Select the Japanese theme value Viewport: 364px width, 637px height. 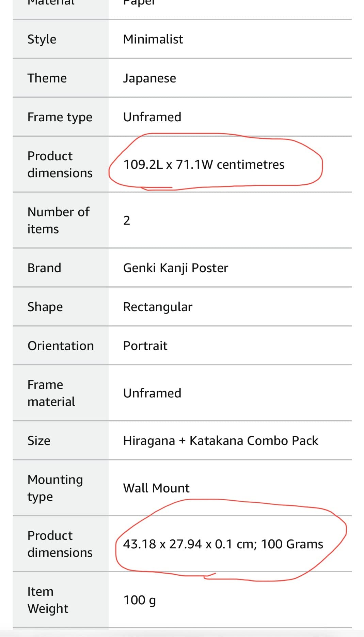tap(149, 78)
